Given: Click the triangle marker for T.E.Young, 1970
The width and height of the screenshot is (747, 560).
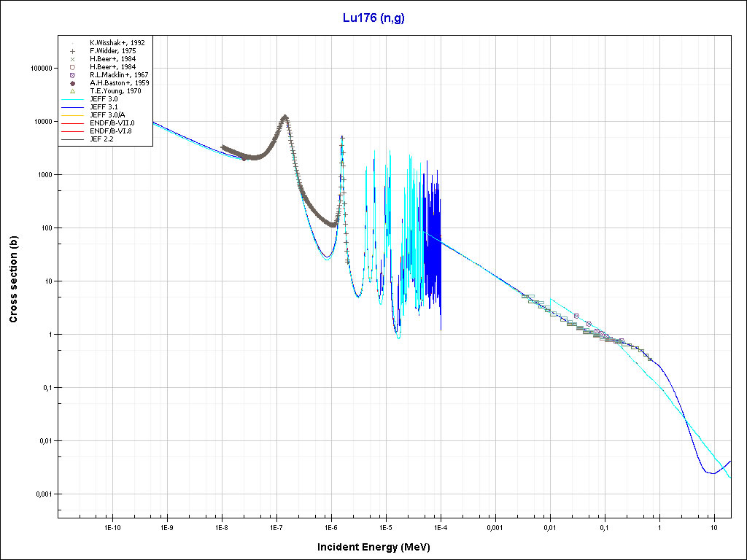Looking at the screenshot, I should (73, 91).
